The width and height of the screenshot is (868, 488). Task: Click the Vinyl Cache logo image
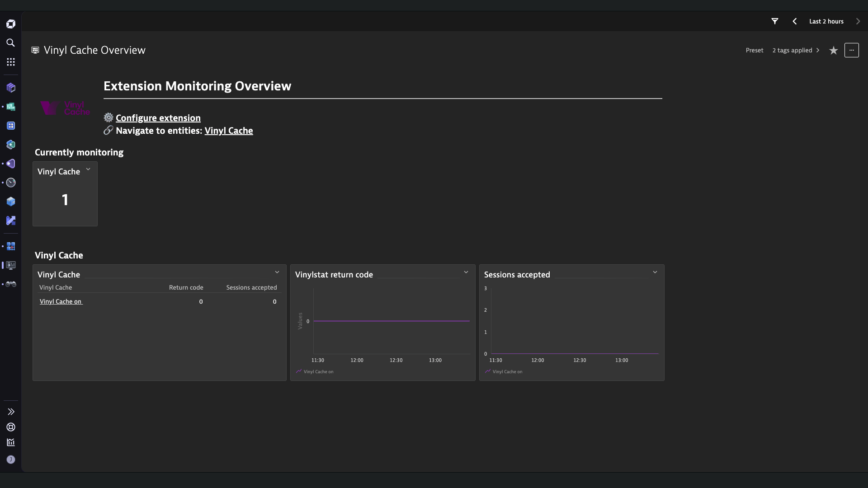(66, 108)
